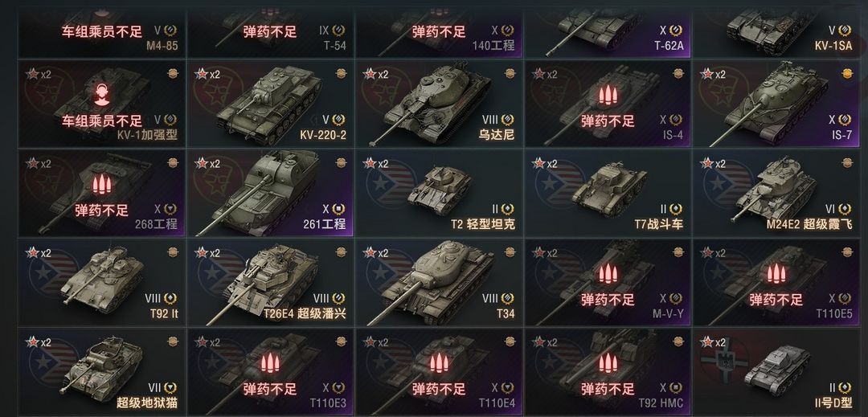
Task: Select the T34 tier VIII tank card
Action: point(439,283)
